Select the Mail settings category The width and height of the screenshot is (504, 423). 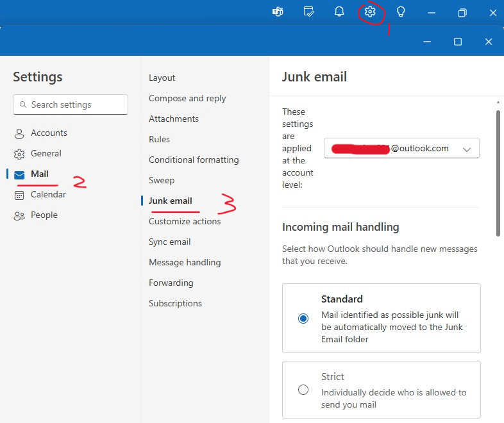40,174
